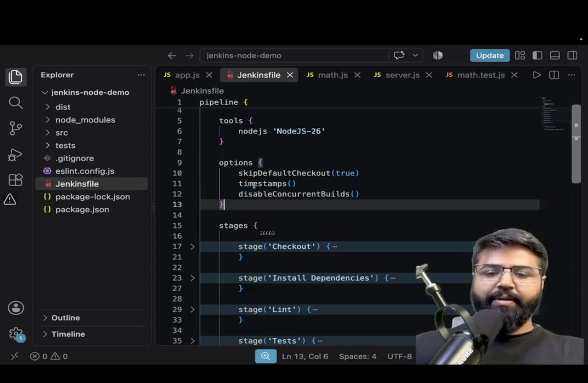Expand the Timeline section

[x=45, y=334]
